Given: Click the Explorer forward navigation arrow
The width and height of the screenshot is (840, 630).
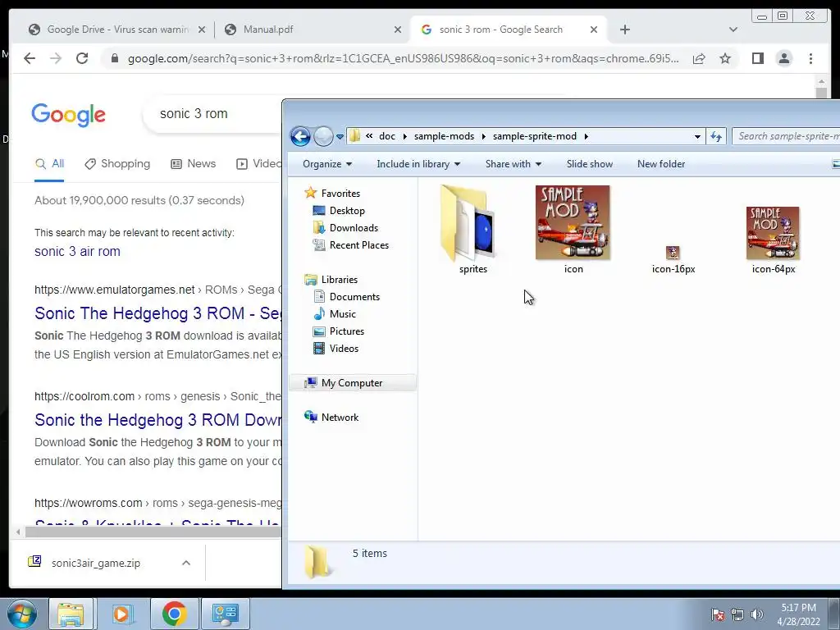Looking at the screenshot, I should click(323, 137).
